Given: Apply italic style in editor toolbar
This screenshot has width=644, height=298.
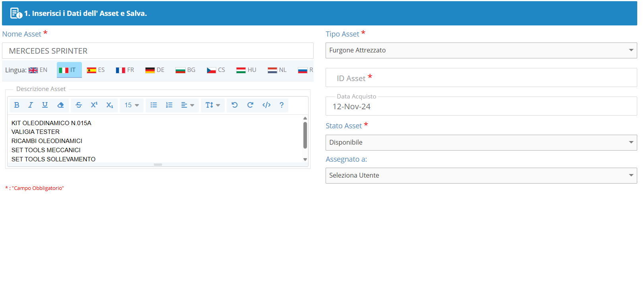Looking at the screenshot, I should [x=31, y=105].
